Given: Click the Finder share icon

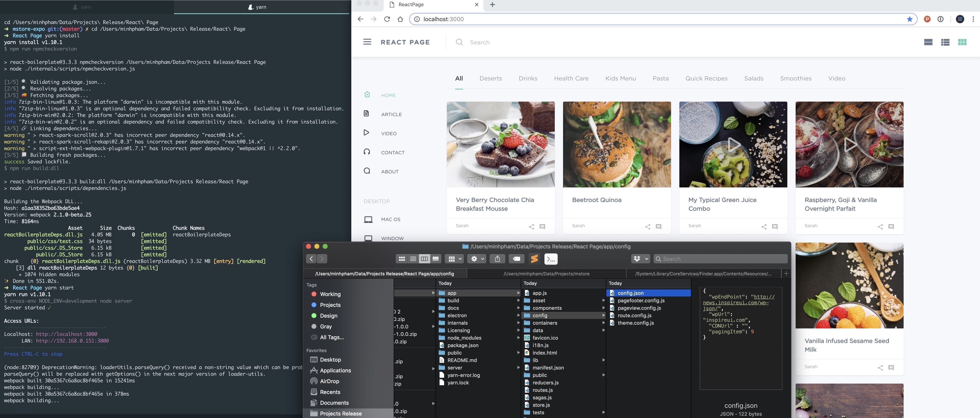Looking at the screenshot, I should point(497,259).
